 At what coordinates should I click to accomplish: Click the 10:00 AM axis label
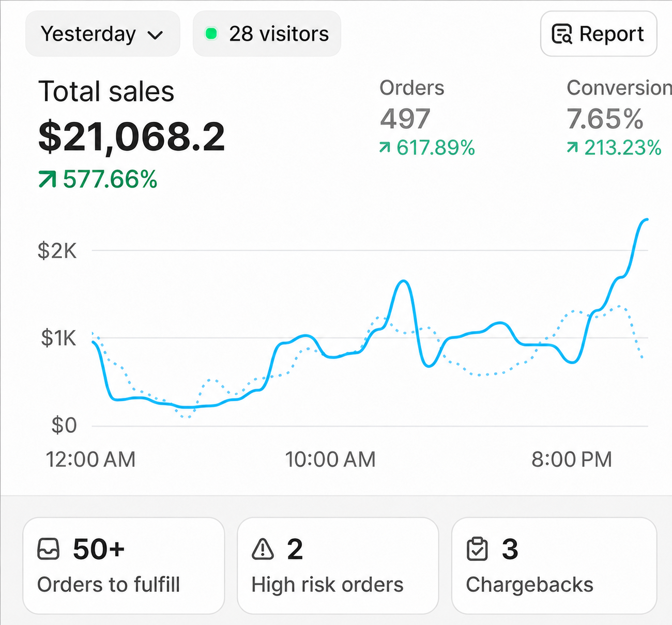[331, 460]
